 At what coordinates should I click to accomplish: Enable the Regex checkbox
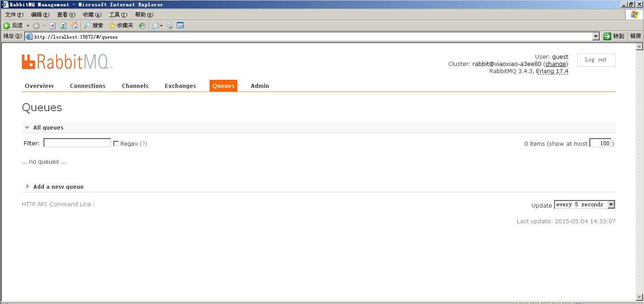[x=116, y=143]
